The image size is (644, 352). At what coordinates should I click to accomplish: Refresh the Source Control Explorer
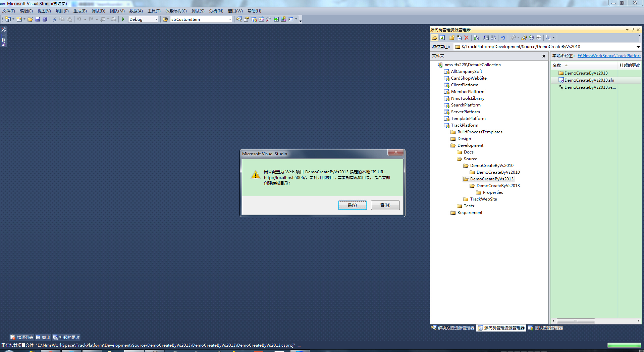[x=442, y=38]
